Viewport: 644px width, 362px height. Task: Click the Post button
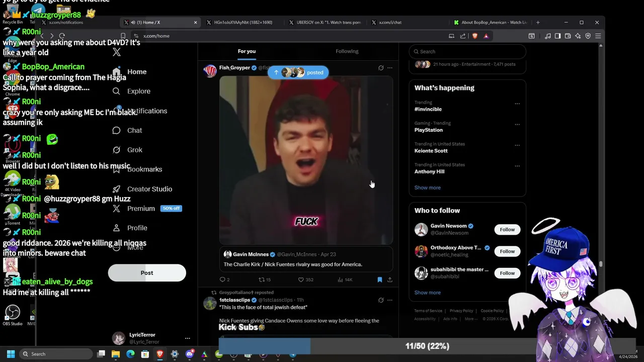tap(147, 273)
